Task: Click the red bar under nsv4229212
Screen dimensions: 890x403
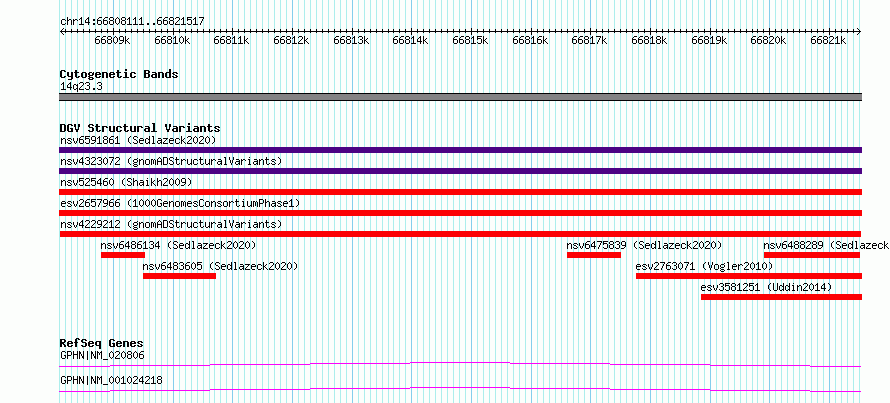Action: [x=460, y=234]
